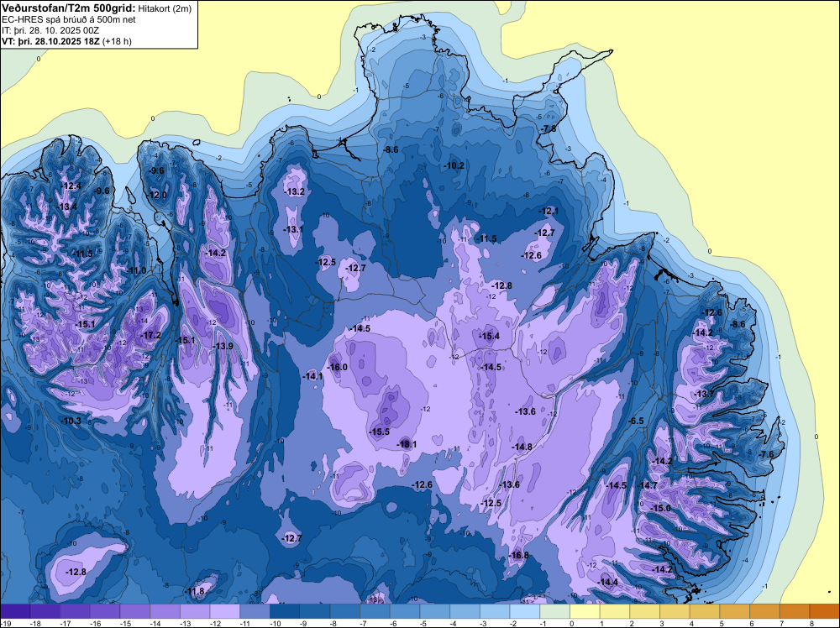Click the -13.4 temperature label
Image resolution: width=840 pixels, height=628 pixels.
point(67,207)
